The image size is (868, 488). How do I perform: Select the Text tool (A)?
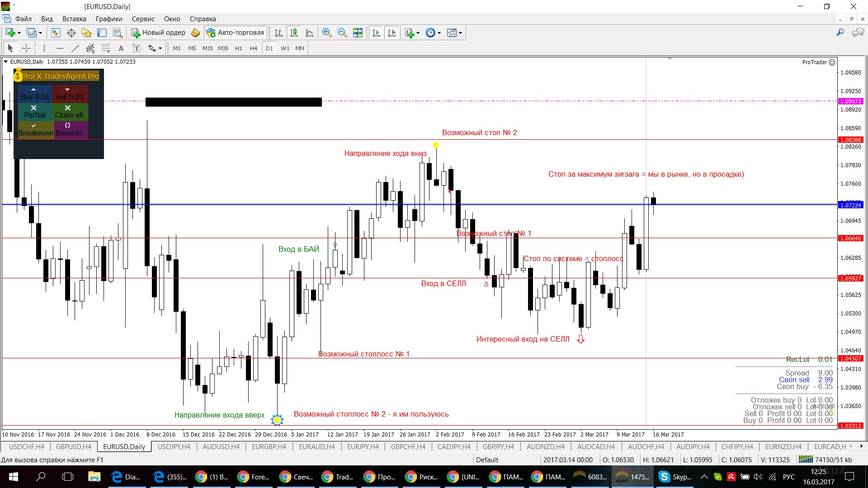121,48
